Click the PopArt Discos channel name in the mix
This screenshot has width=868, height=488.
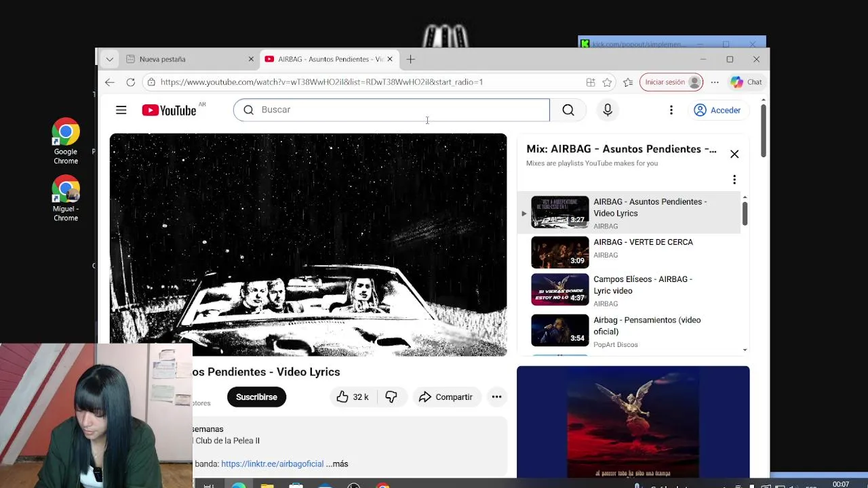(616, 344)
